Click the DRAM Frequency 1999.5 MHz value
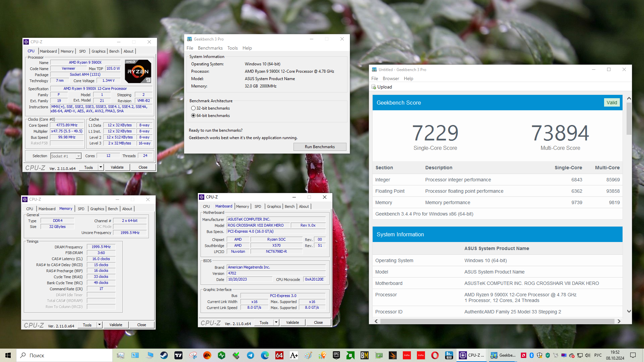Image resolution: width=644 pixels, height=362 pixels. click(101, 247)
